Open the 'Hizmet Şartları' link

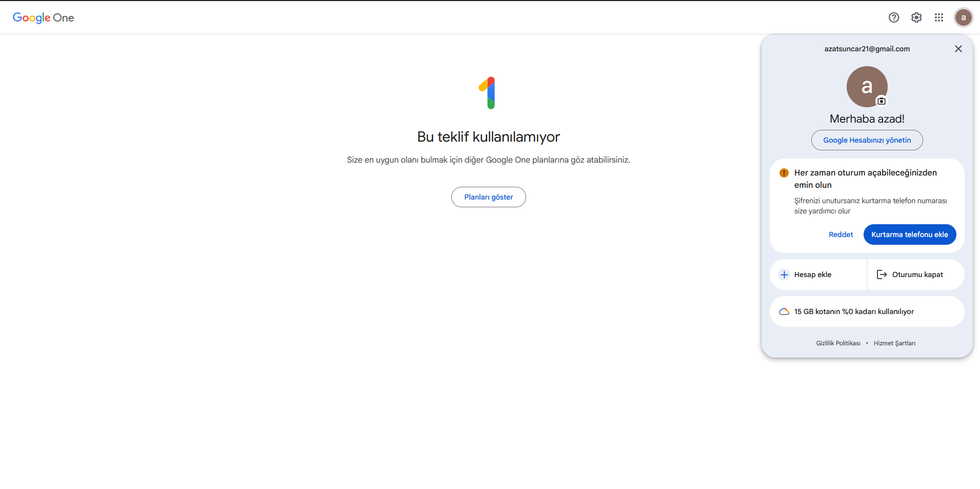tap(894, 343)
